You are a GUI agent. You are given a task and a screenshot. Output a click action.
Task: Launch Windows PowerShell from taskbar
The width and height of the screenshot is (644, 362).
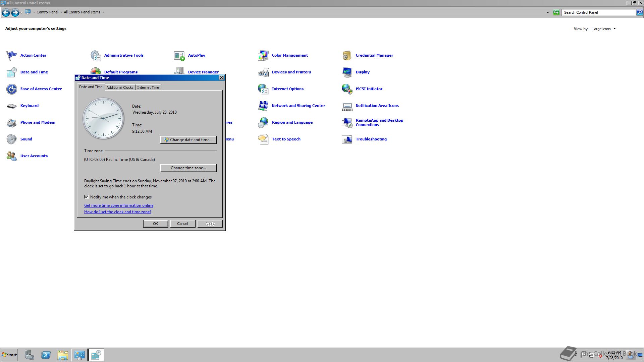(x=46, y=355)
